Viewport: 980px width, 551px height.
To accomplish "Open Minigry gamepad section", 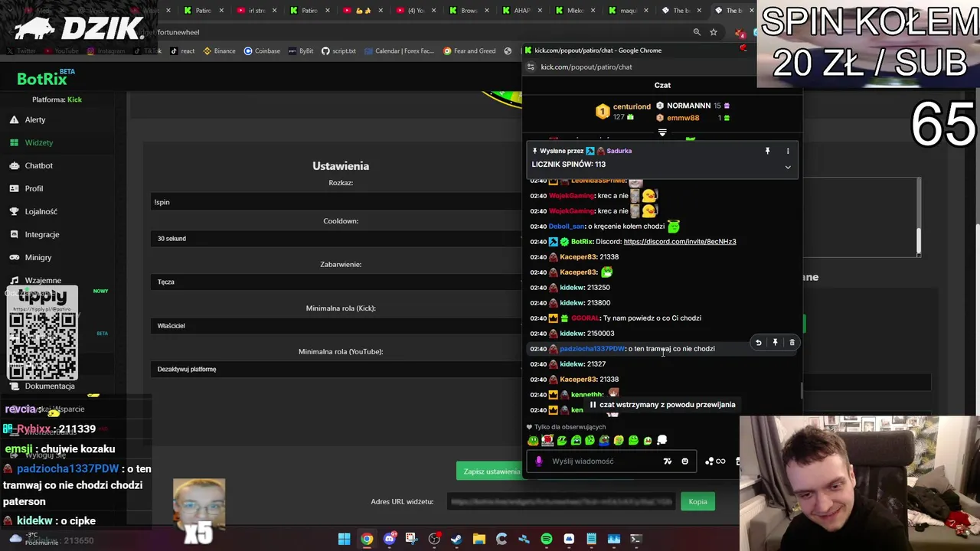I will 38,257.
